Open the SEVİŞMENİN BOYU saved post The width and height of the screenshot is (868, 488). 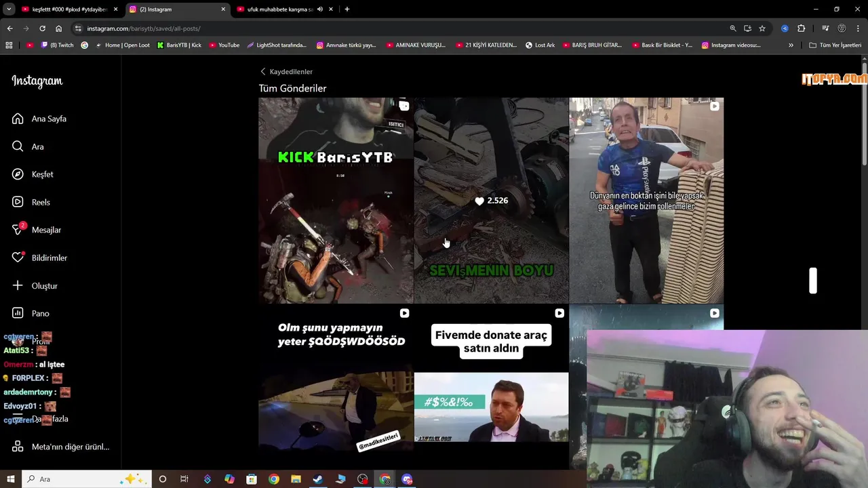point(492,201)
